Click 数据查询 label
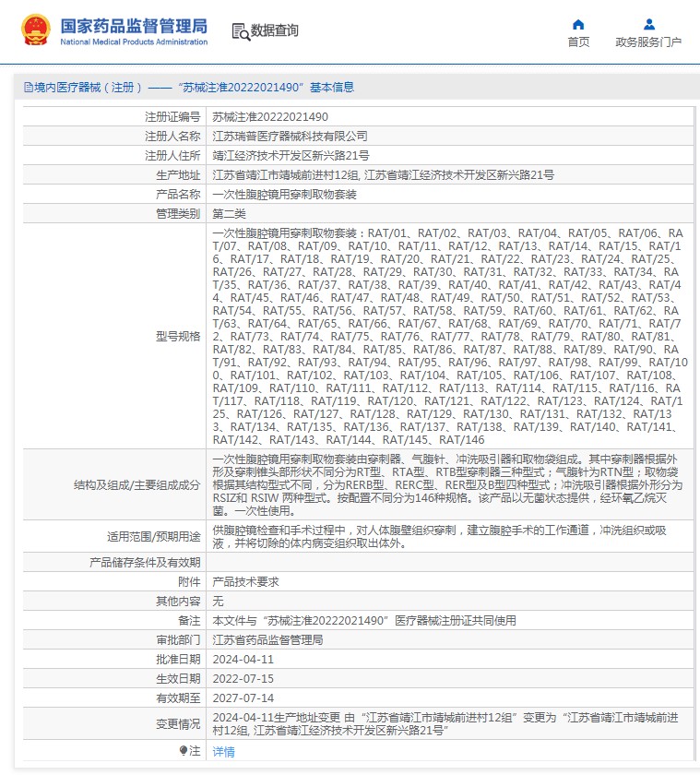 click(274, 30)
